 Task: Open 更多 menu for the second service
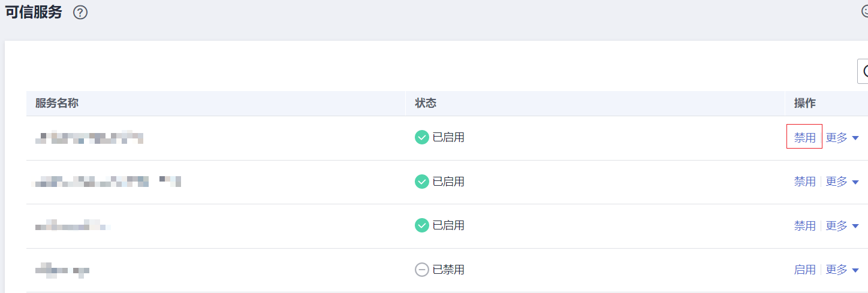click(842, 182)
